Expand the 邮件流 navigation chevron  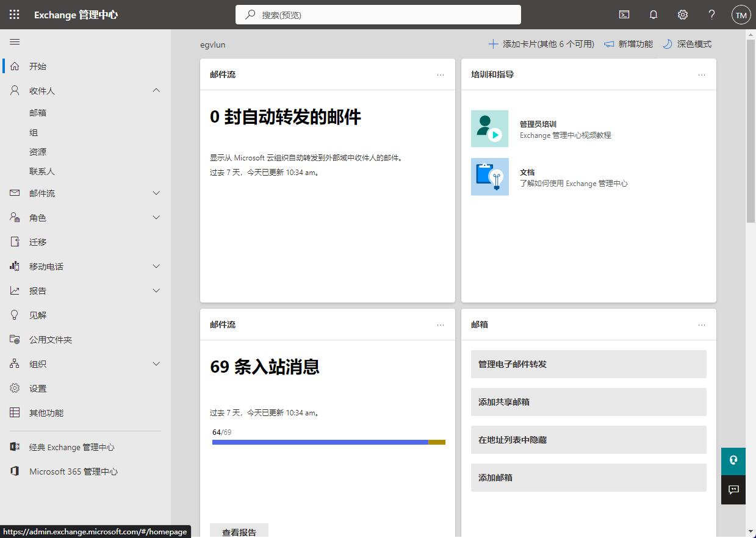click(x=156, y=193)
